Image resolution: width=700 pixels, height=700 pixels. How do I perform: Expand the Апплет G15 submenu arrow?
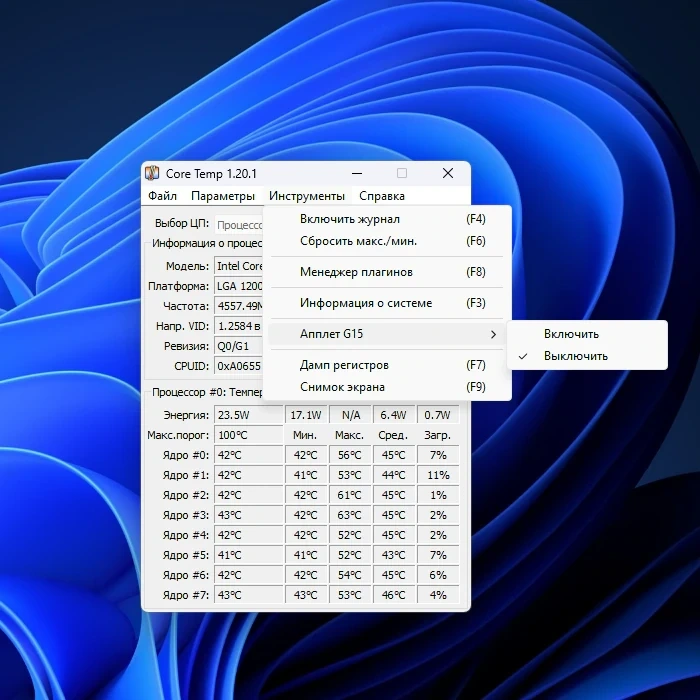(493, 334)
